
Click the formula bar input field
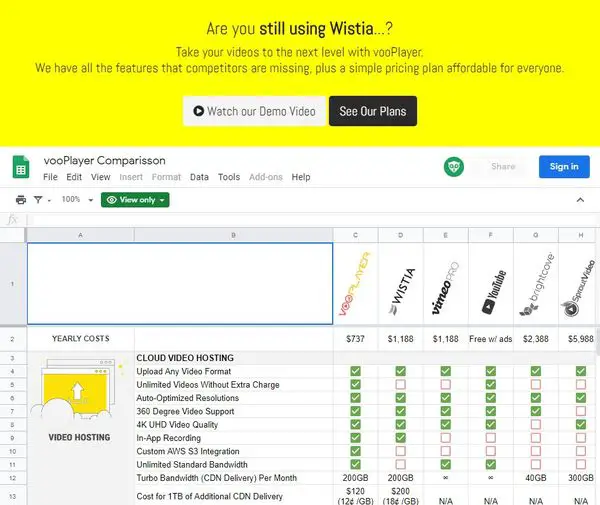(x=312, y=220)
